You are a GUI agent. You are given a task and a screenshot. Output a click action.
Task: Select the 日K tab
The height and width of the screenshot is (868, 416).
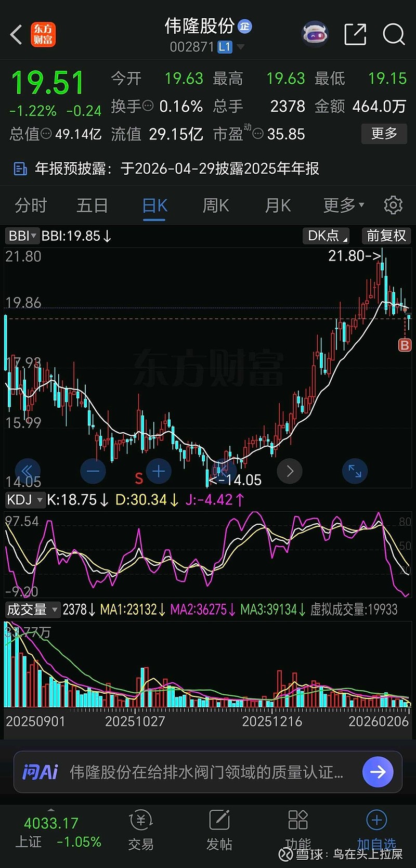[x=154, y=205]
